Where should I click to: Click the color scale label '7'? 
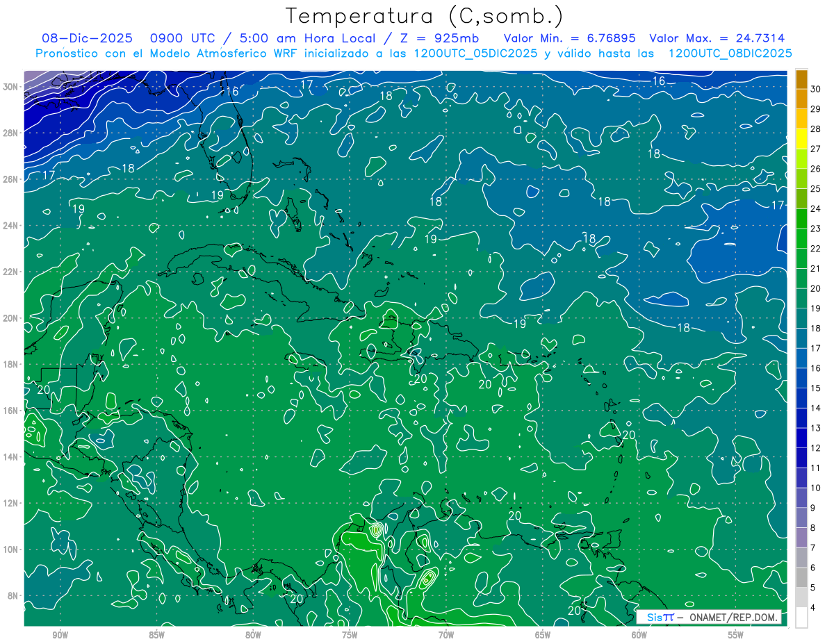pyautogui.click(x=813, y=548)
